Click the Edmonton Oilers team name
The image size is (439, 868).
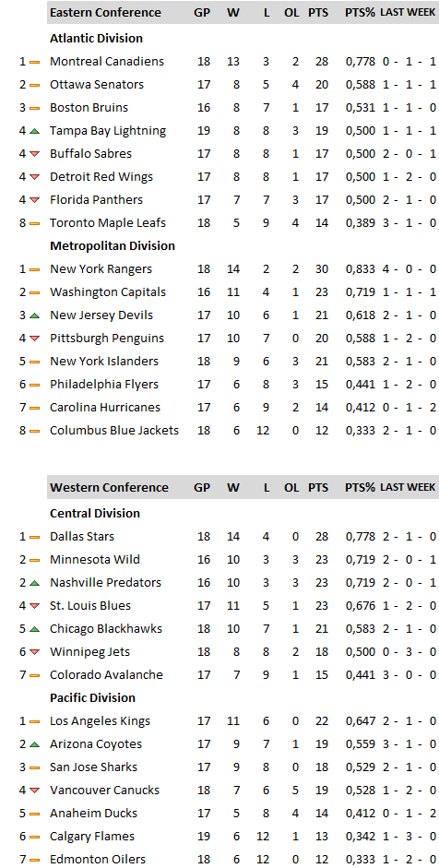pyautogui.click(x=98, y=859)
